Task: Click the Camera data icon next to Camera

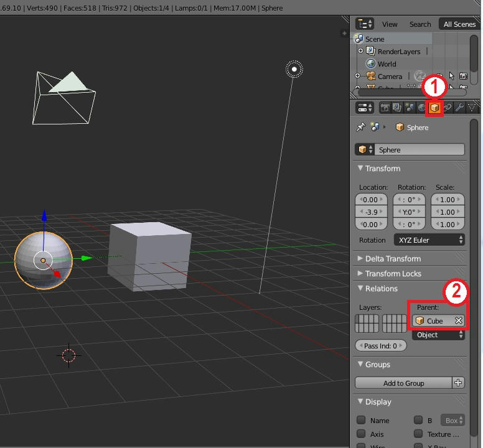Action: tap(420, 76)
